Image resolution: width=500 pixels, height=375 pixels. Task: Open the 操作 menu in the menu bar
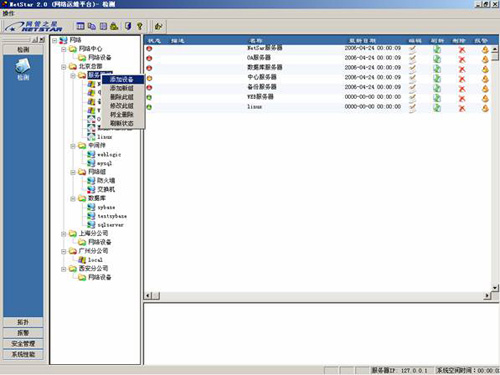(8, 13)
